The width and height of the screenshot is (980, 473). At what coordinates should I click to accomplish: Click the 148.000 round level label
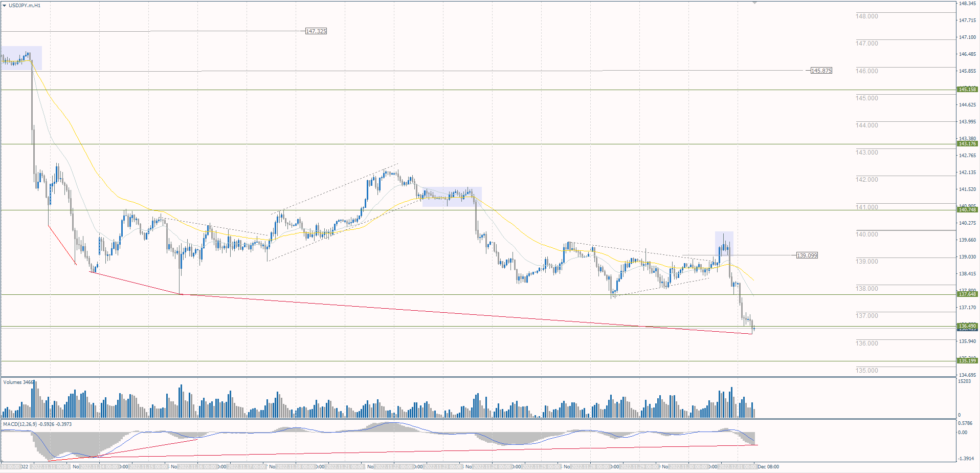click(x=866, y=16)
